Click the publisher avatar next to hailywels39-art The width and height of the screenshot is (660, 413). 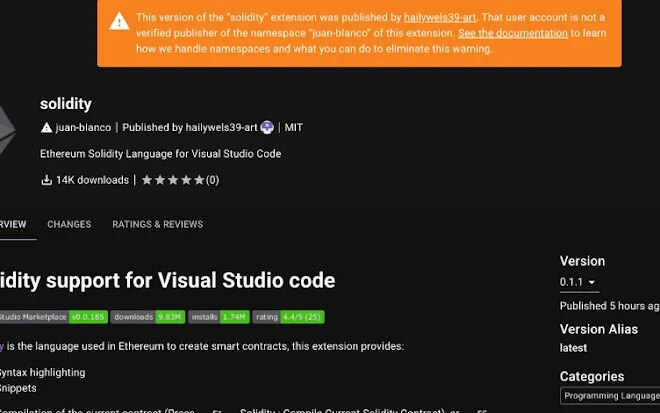coord(267,127)
